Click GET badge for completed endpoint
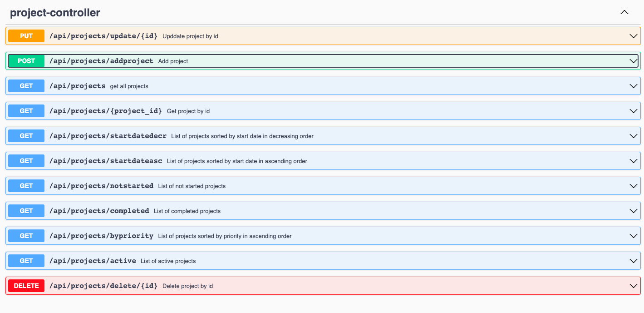The width and height of the screenshot is (644, 313). click(26, 211)
